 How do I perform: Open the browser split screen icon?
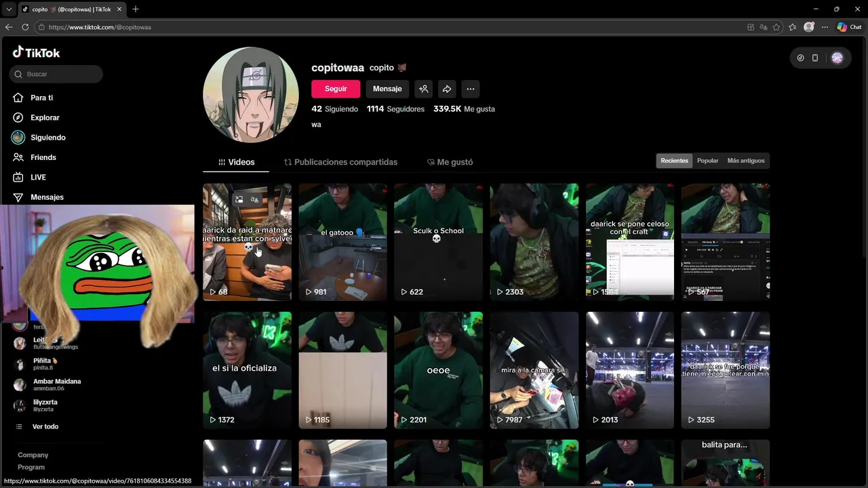751,27
